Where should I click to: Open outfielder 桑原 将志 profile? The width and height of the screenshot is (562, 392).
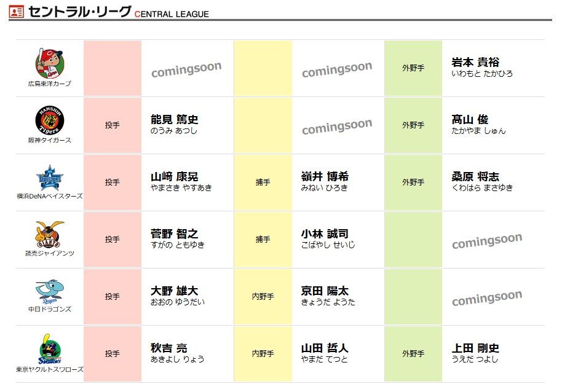[x=475, y=176]
